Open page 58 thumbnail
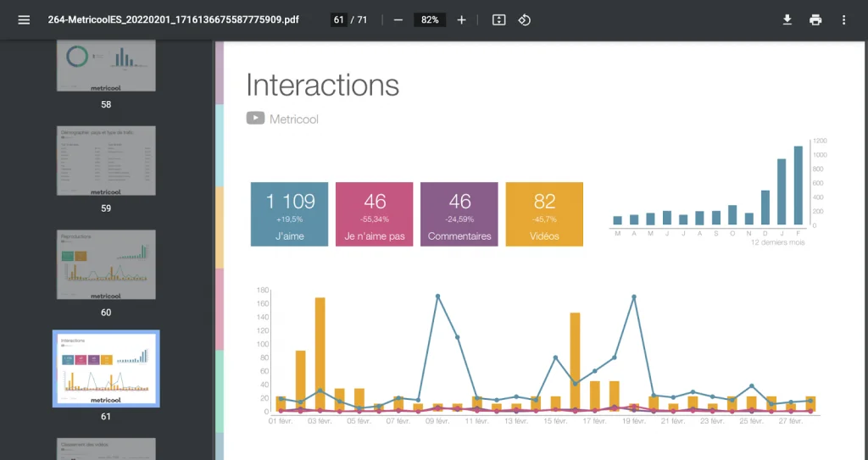The height and width of the screenshot is (460, 868). tap(106, 65)
